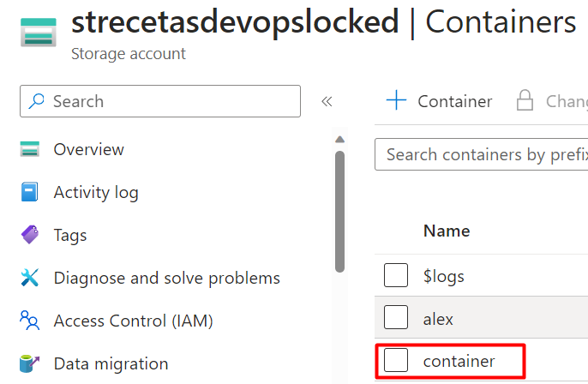Image resolution: width=588 pixels, height=384 pixels.
Task: Click the Access Control people icon
Action: coord(30,321)
